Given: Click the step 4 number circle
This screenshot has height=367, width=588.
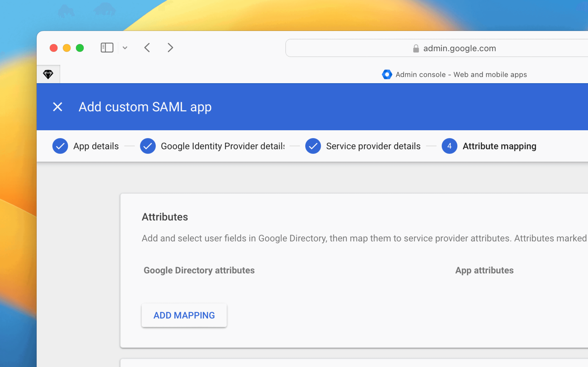Looking at the screenshot, I should (x=449, y=146).
